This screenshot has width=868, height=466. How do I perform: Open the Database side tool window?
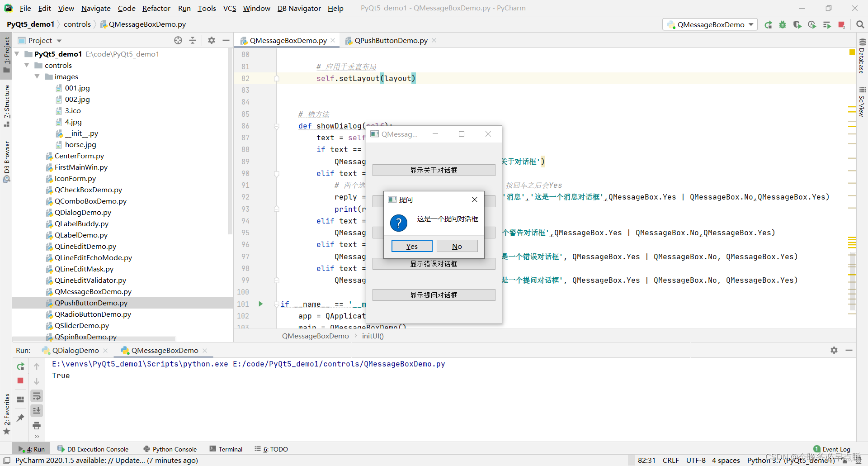pos(862,56)
